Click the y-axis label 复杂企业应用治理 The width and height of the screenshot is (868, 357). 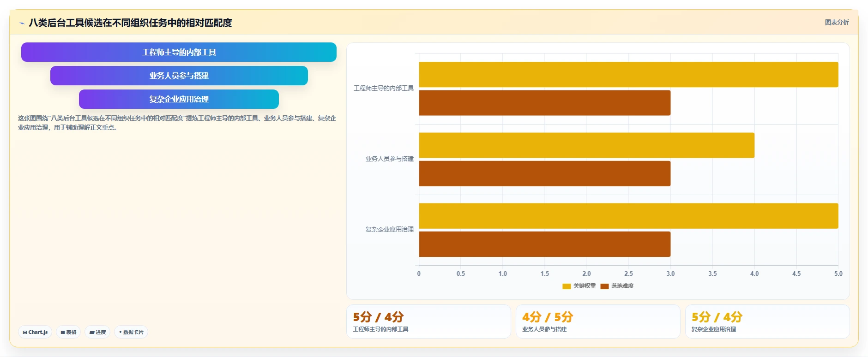390,229
